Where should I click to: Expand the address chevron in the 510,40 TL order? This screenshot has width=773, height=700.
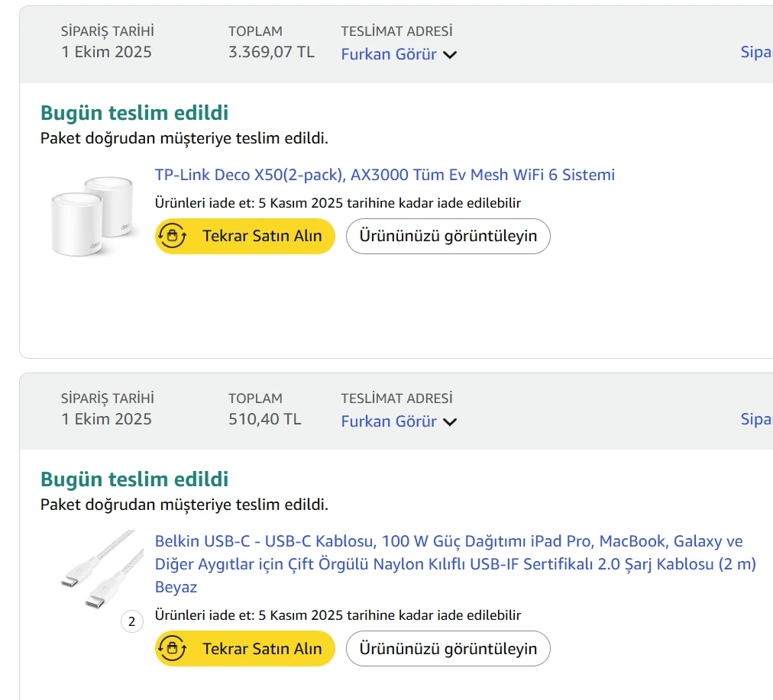coord(450,422)
